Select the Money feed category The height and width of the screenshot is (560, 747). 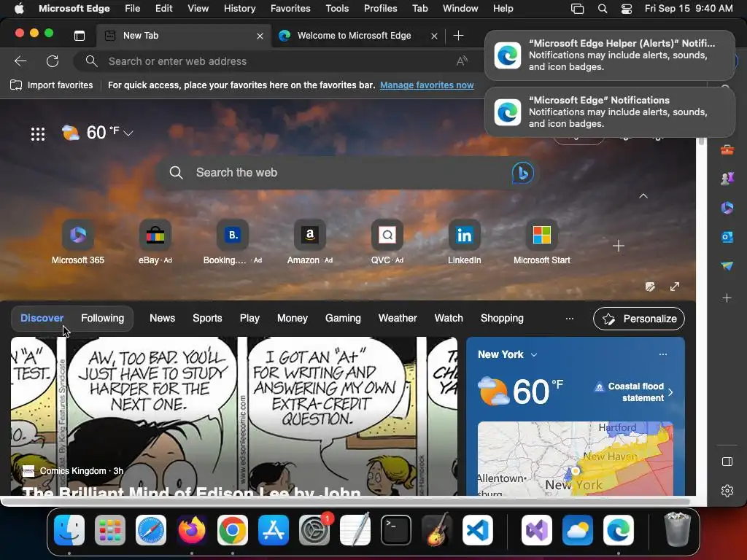(x=293, y=318)
